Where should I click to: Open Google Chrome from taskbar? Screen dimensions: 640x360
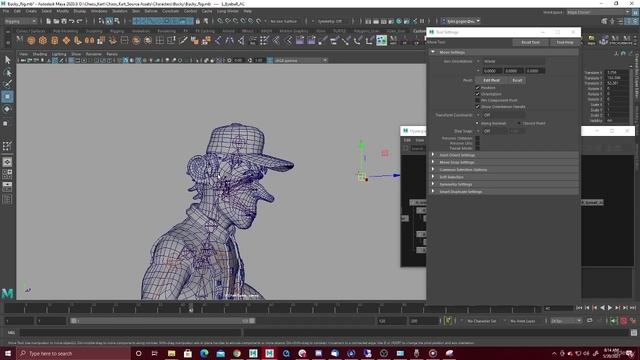coord(237,353)
